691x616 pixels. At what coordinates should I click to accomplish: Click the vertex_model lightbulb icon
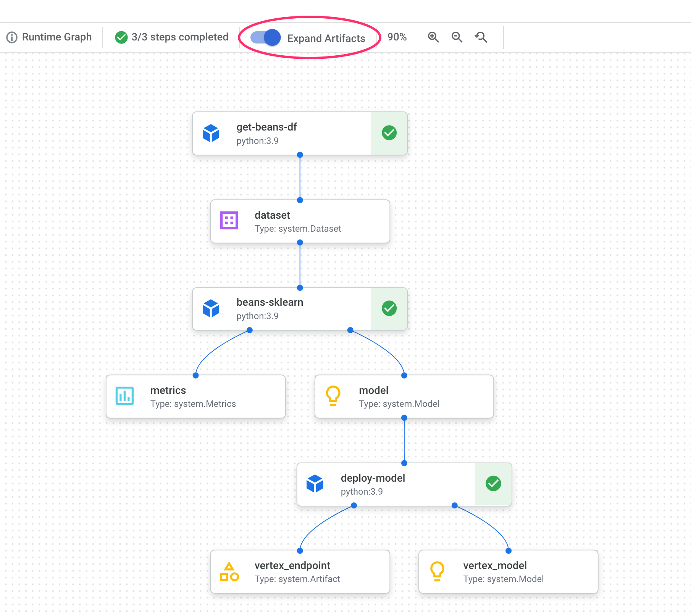[437, 571]
